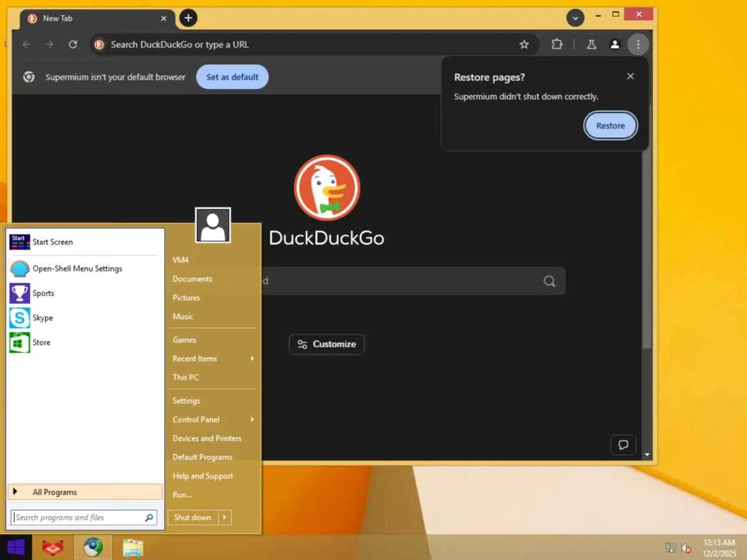Click Set as default button

click(232, 77)
